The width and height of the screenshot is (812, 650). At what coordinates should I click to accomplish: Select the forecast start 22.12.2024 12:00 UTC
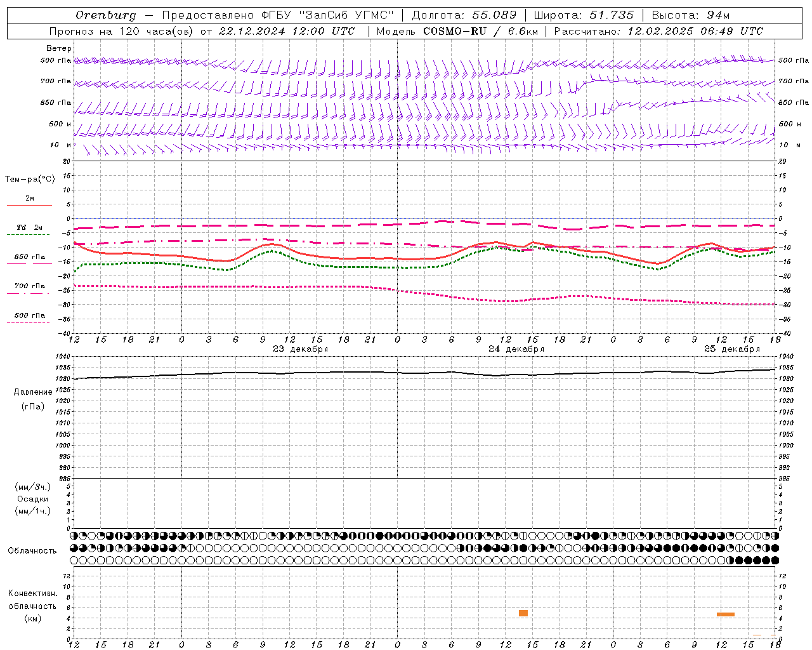pyautogui.click(x=287, y=31)
